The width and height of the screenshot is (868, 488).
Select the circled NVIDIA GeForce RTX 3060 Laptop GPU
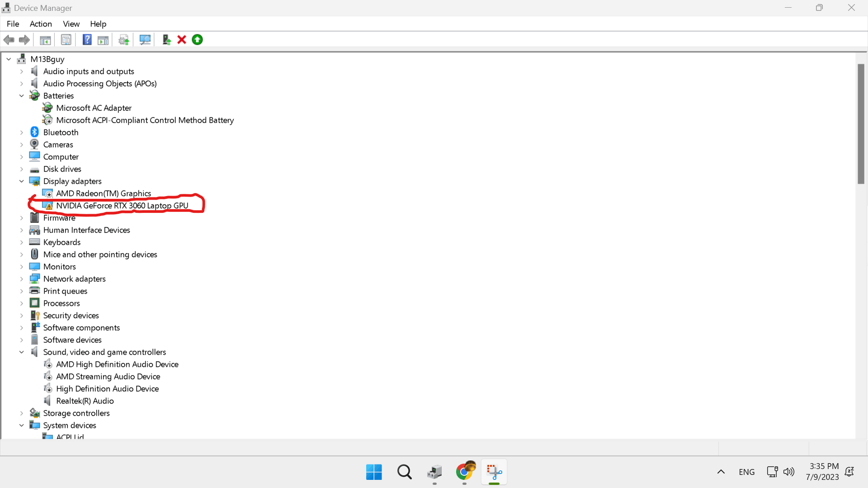click(122, 206)
